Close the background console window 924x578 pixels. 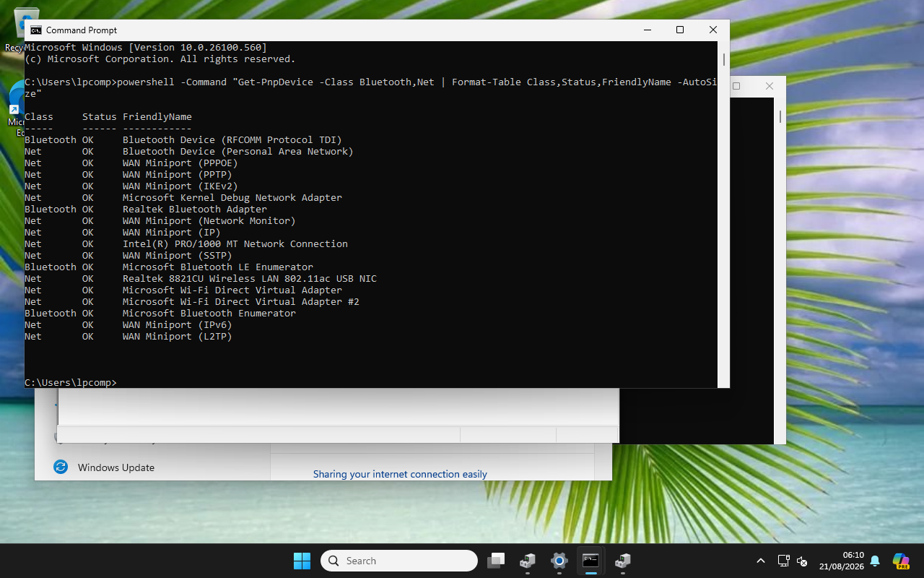(x=769, y=86)
